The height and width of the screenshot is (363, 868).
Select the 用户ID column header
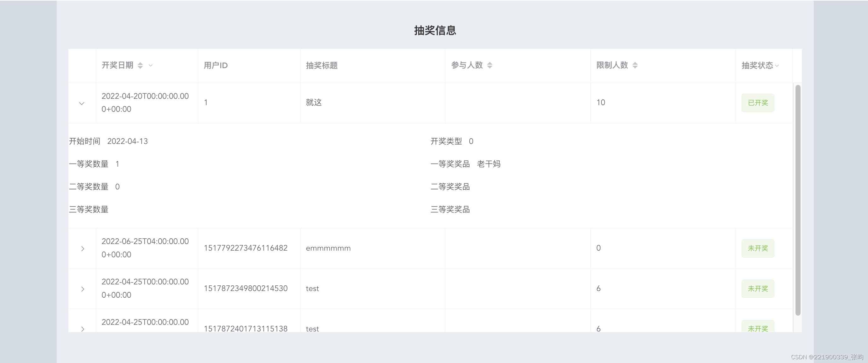[216, 65]
